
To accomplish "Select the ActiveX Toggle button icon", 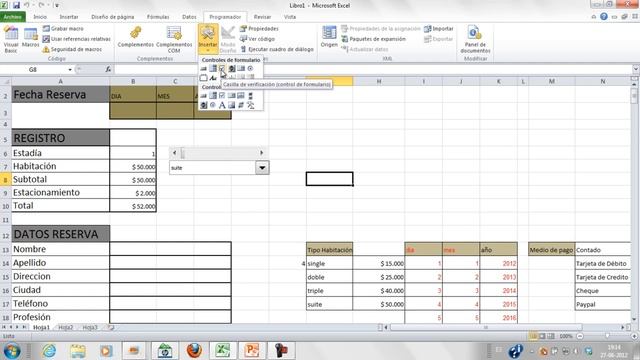I will (241, 105).
